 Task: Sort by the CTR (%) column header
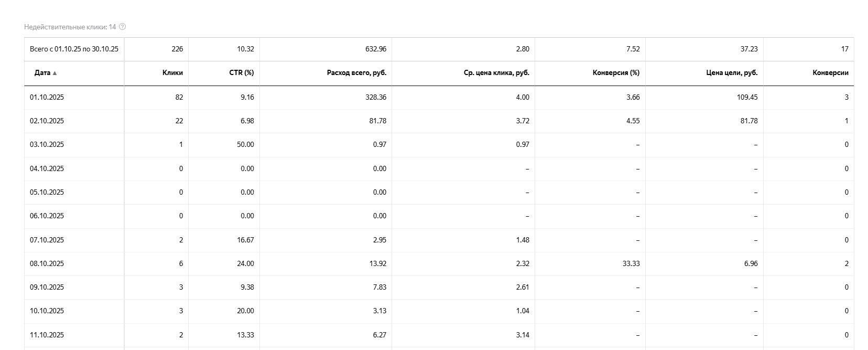point(241,73)
